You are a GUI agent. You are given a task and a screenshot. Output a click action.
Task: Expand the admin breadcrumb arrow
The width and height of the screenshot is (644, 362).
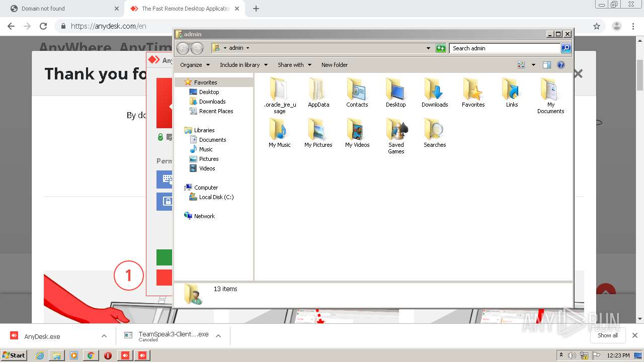coord(248,48)
